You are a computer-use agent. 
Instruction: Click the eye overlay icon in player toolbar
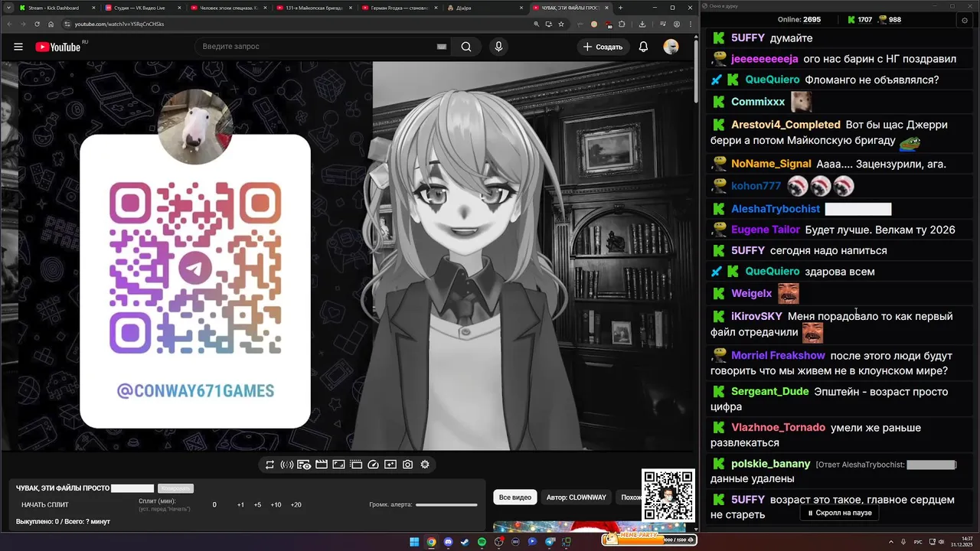304,465
